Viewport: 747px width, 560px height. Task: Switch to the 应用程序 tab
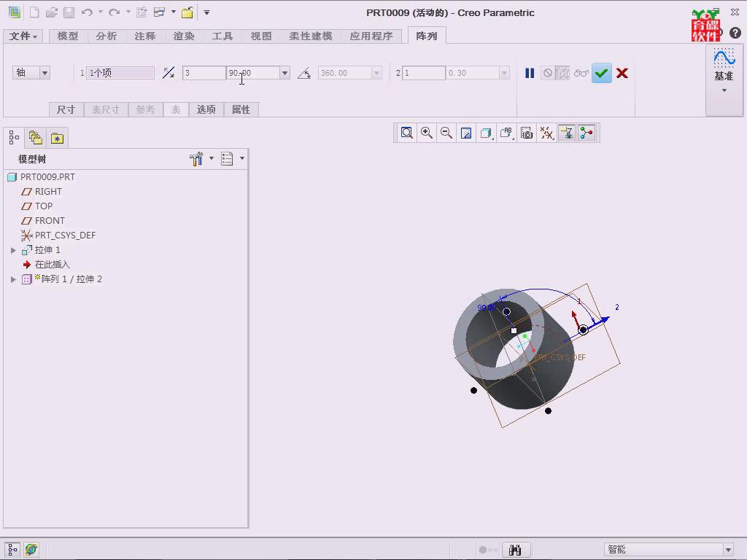point(371,36)
